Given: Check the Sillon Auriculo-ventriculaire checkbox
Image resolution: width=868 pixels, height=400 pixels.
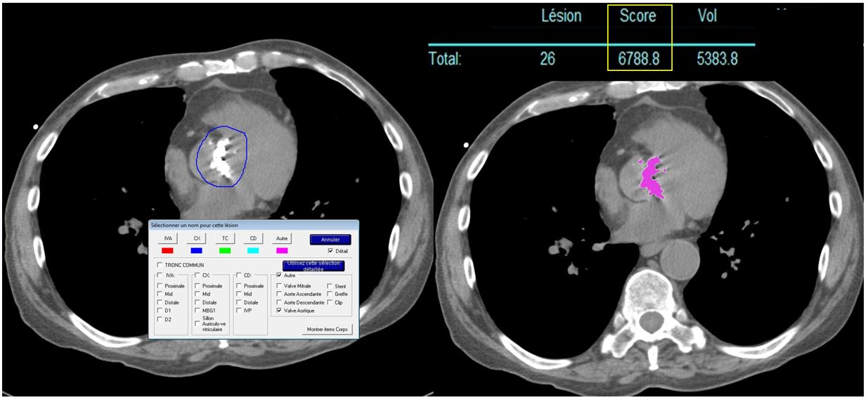Looking at the screenshot, I should (197, 323).
